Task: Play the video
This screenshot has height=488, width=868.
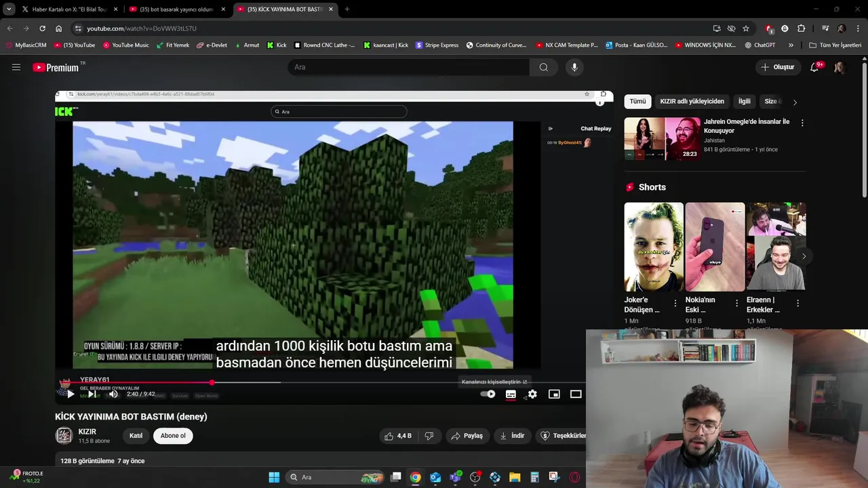Action: [70, 394]
